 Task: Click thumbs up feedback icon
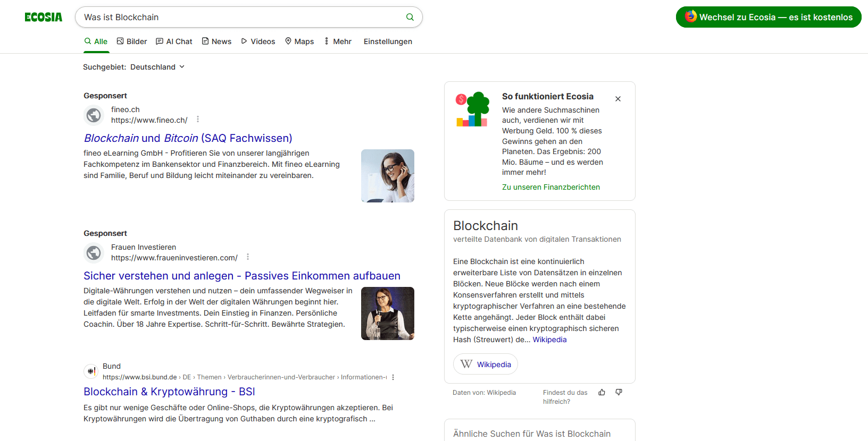pos(602,392)
